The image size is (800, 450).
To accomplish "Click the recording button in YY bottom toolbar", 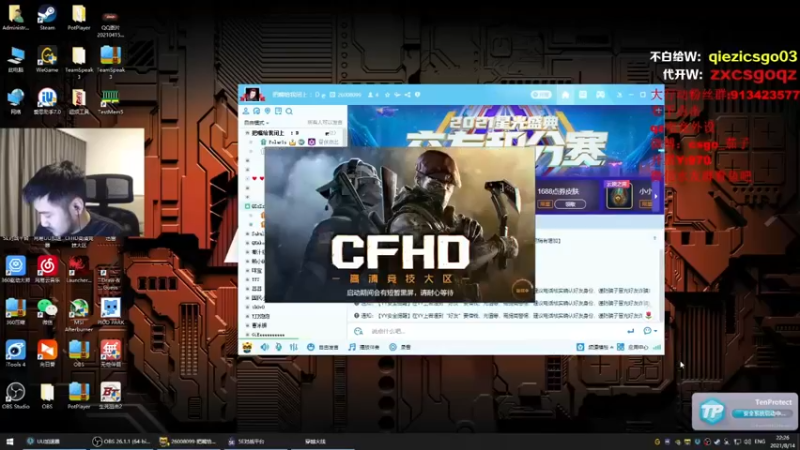I will [400, 347].
